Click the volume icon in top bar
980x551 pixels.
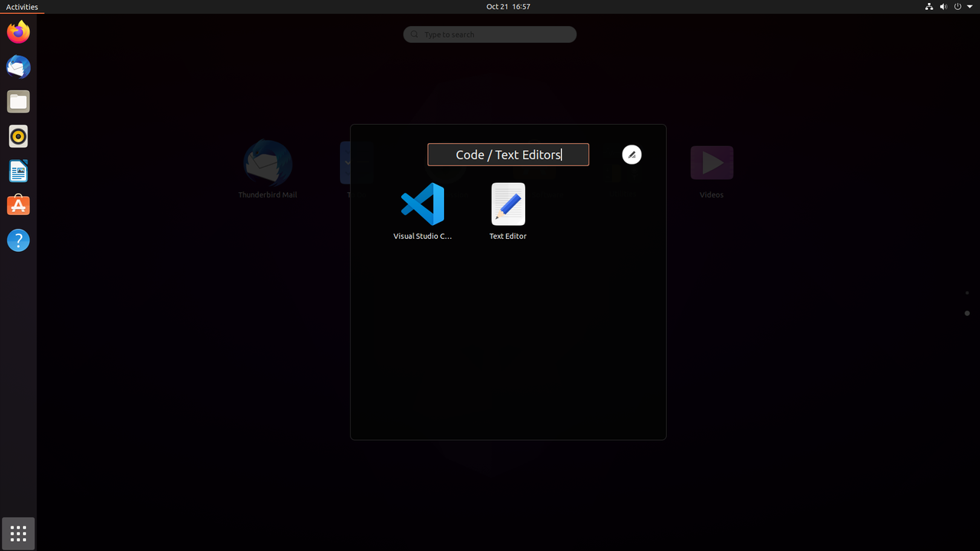point(943,6)
